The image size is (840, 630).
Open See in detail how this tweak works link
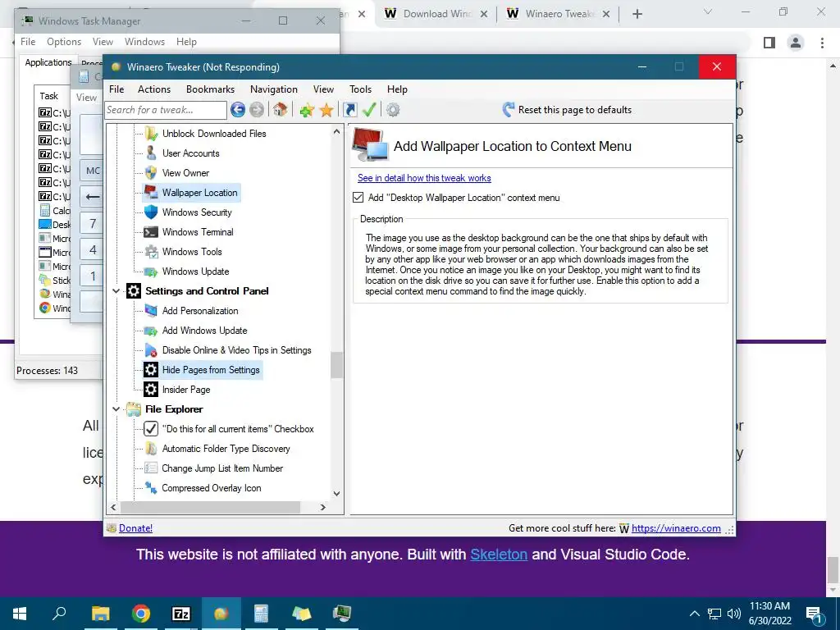pos(424,178)
